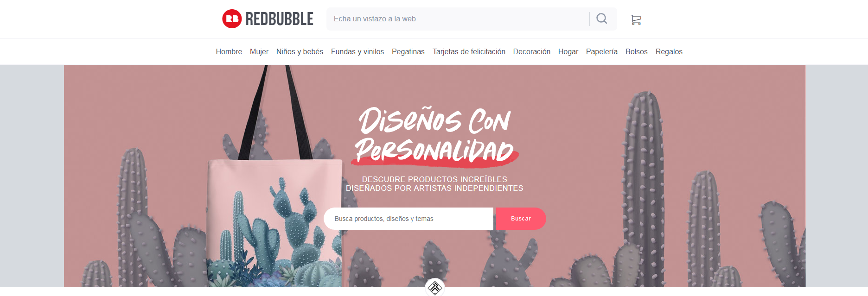
Task: Click the round badge icon below the banner
Action: [x=435, y=287]
